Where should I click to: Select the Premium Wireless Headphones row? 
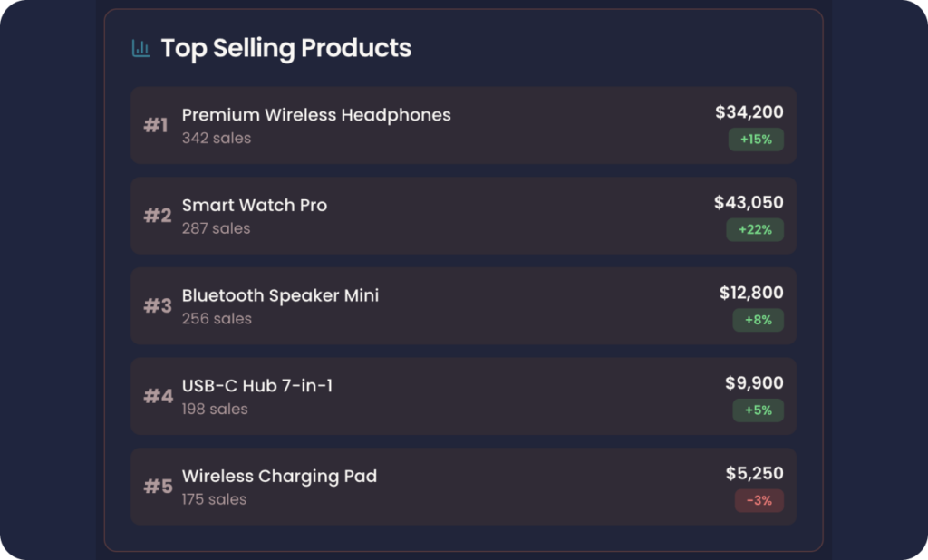point(463,125)
